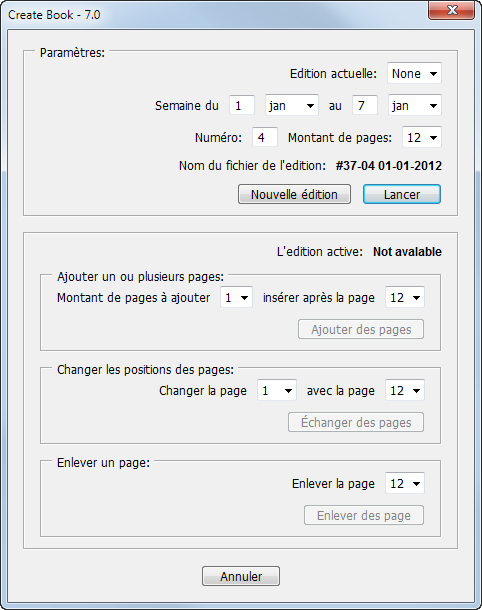The height and width of the screenshot is (610, 482).
Task: Click the Annuler button
Action: (241, 576)
